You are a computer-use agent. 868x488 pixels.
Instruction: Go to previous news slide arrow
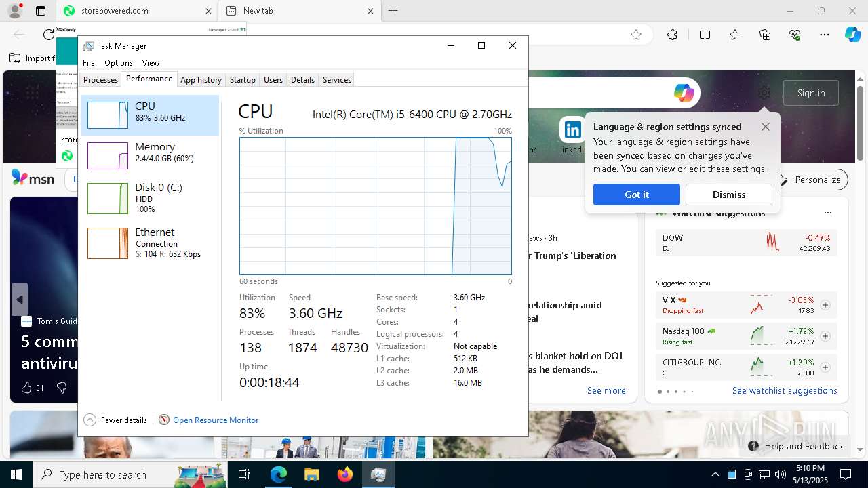(x=20, y=300)
